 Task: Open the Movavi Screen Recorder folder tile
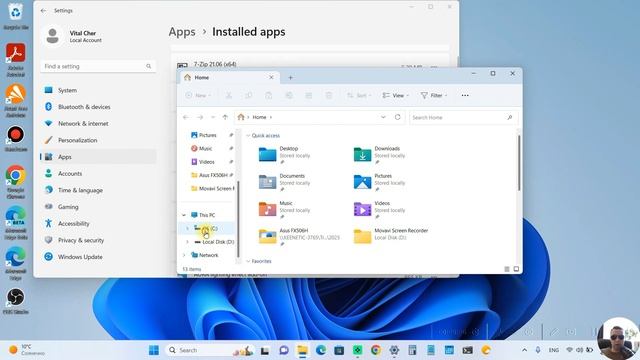[x=392, y=237]
